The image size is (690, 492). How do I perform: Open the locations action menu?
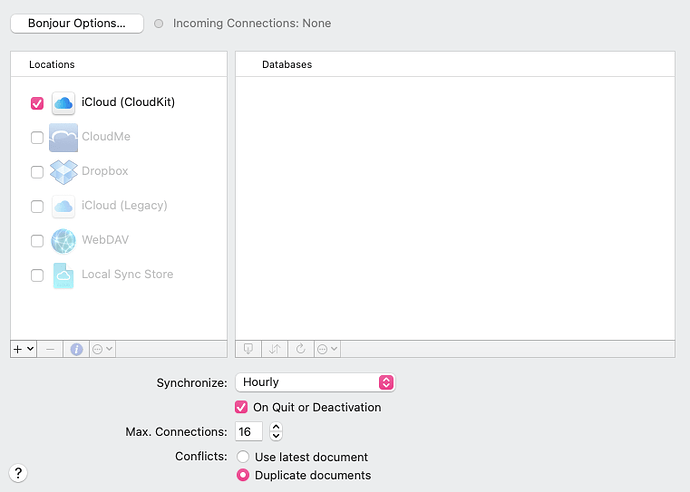pos(102,349)
